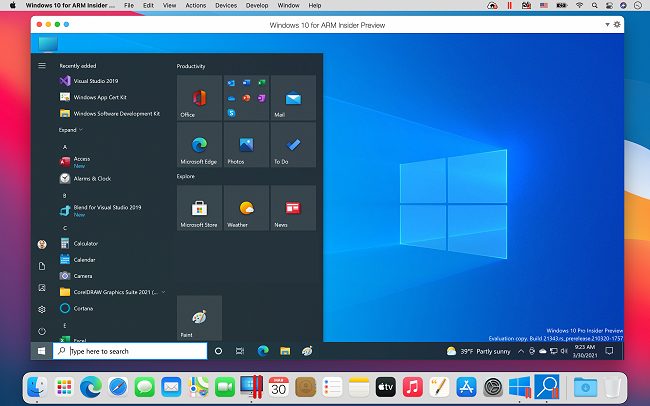Open the Start menu Power button

[42, 331]
